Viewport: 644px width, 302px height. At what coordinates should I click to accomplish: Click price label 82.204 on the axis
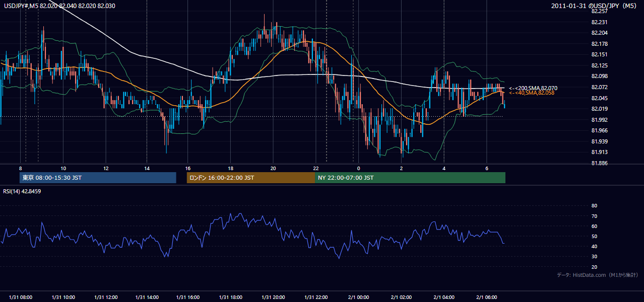[x=599, y=33]
